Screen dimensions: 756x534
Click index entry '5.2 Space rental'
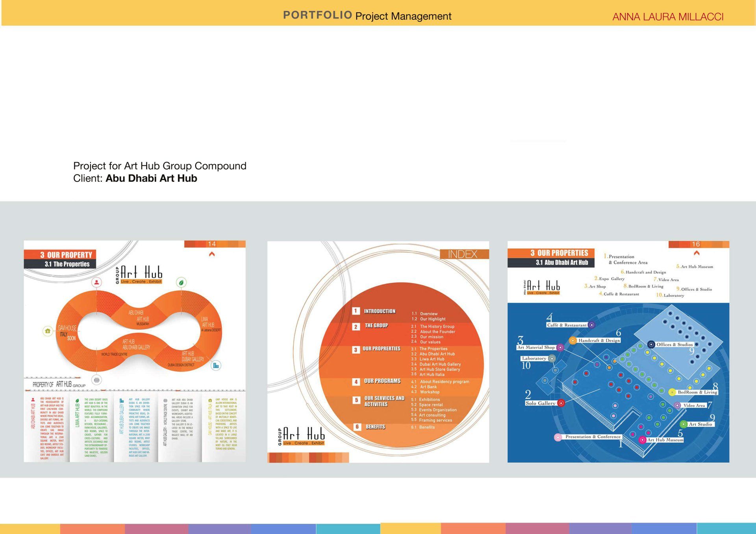coord(427,405)
